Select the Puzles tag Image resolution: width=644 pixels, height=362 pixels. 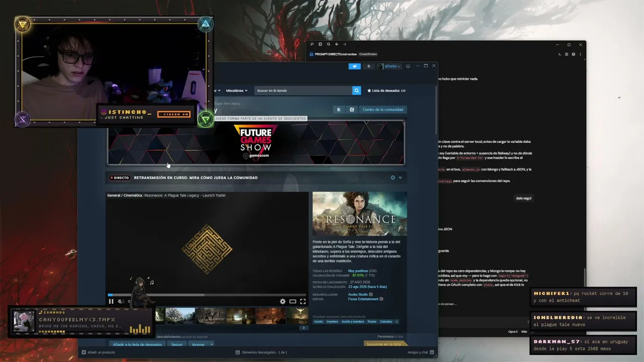point(372,322)
